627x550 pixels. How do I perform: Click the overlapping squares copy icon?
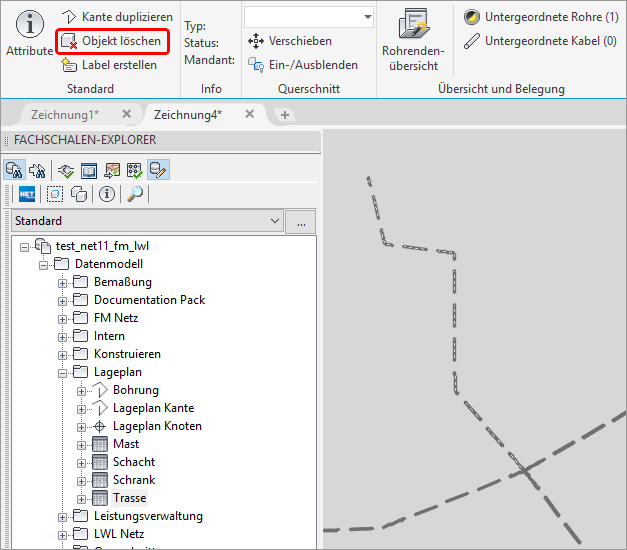coord(79,195)
